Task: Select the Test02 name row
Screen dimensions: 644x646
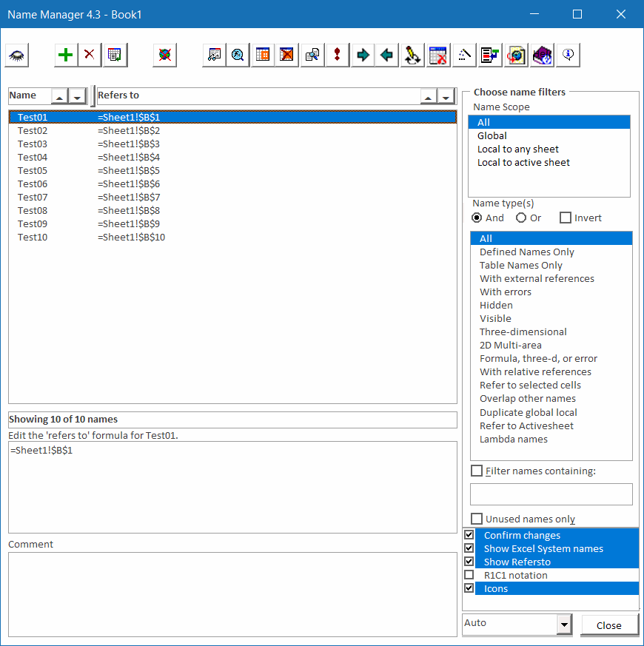Action: pyautogui.click(x=232, y=130)
